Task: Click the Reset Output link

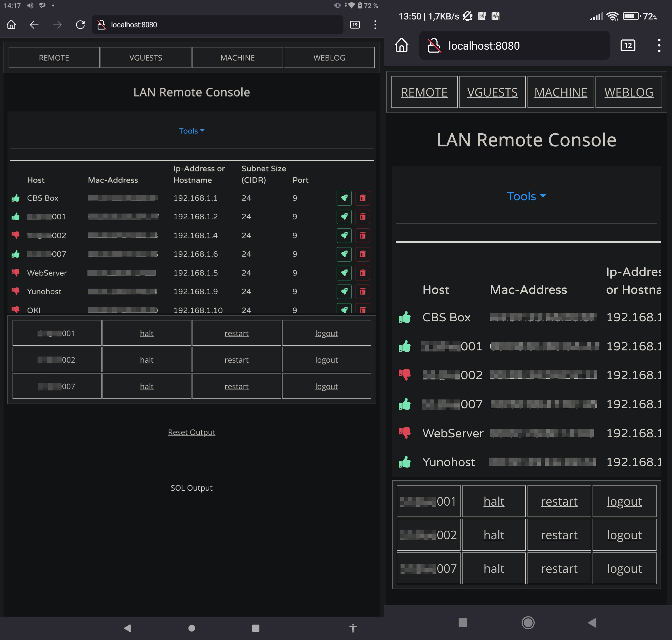Action: click(x=191, y=432)
